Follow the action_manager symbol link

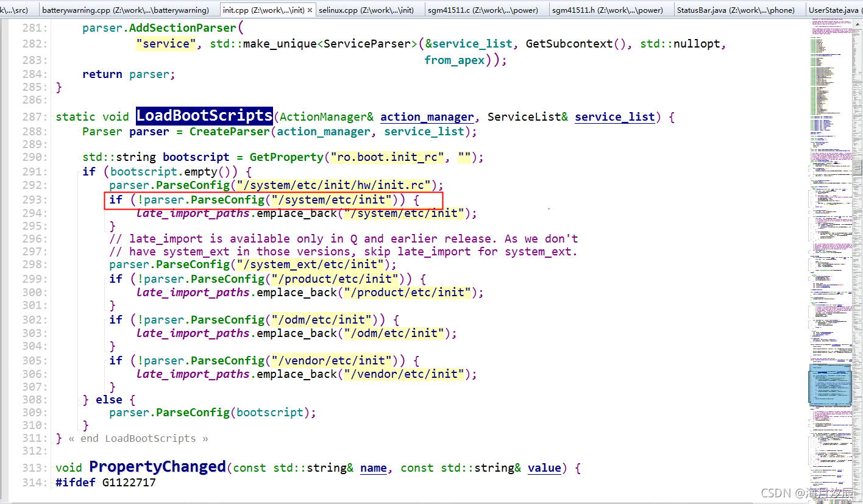427,116
